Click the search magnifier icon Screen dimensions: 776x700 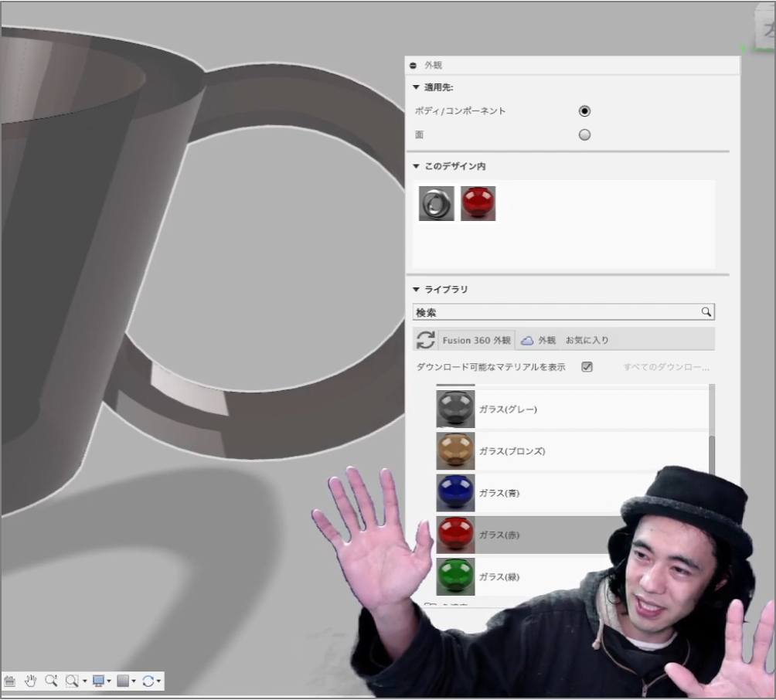click(x=706, y=312)
